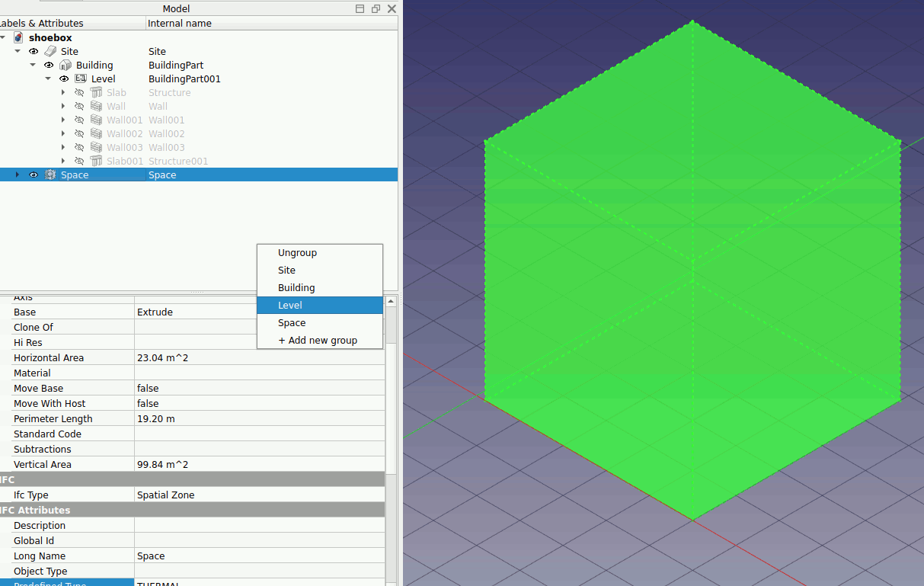924x586 pixels.
Task: Click the Wall002 brick icon
Action: click(x=96, y=133)
